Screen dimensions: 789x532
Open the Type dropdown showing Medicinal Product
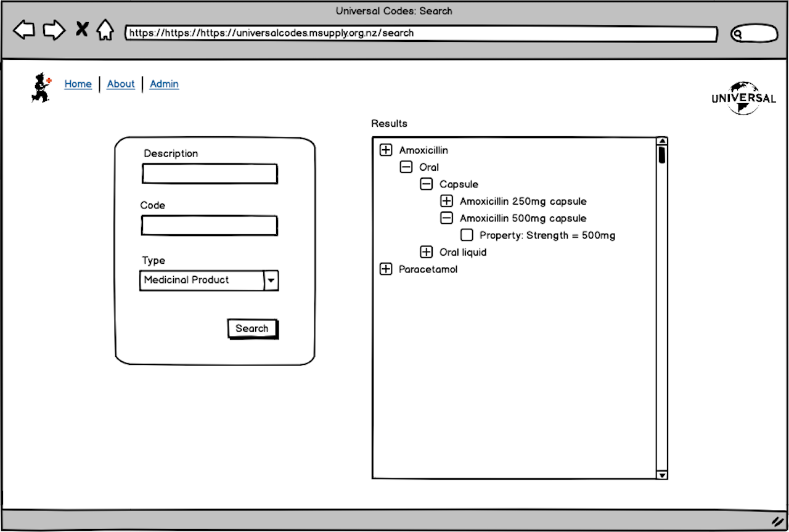pos(271,280)
